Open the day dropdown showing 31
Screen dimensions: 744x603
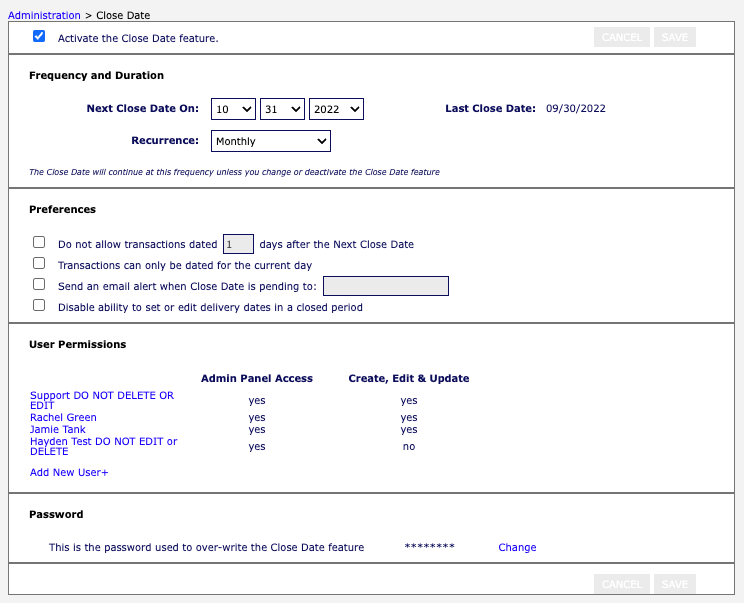tap(282, 109)
